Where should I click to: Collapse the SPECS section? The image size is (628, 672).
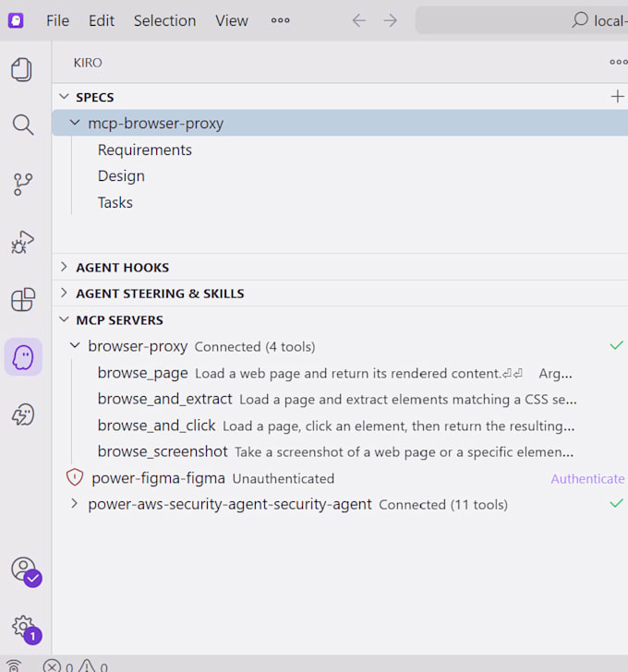tap(65, 96)
